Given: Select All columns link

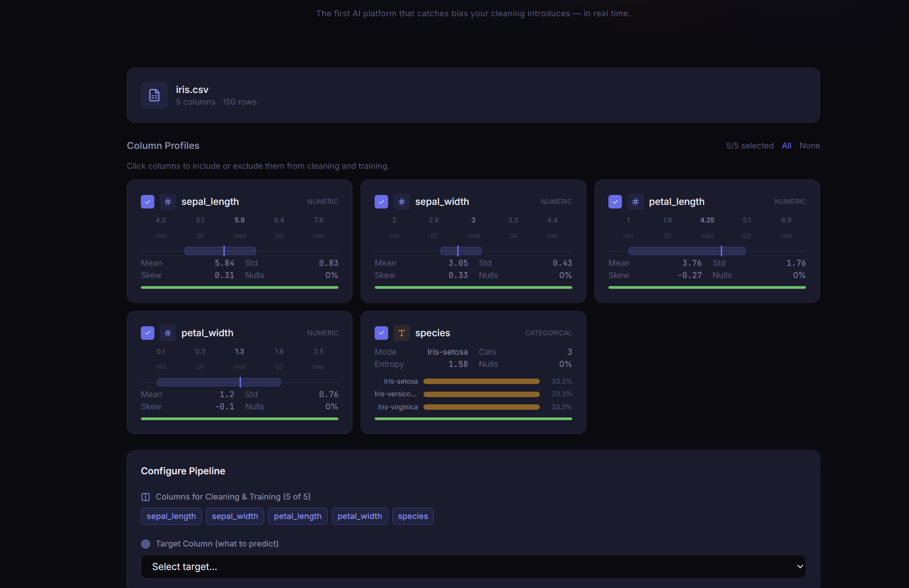Looking at the screenshot, I should (786, 146).
